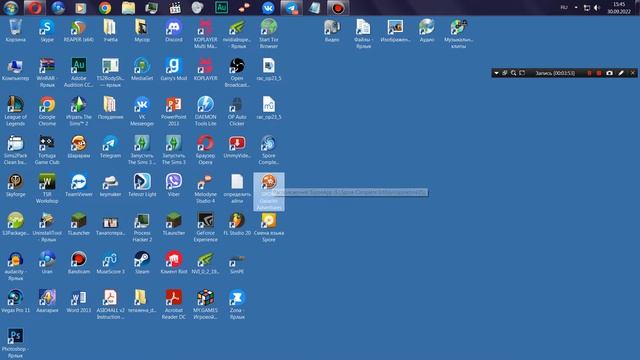The image size is (640, 360).
Task: Open the Windows Start orb
Action: 11,8
